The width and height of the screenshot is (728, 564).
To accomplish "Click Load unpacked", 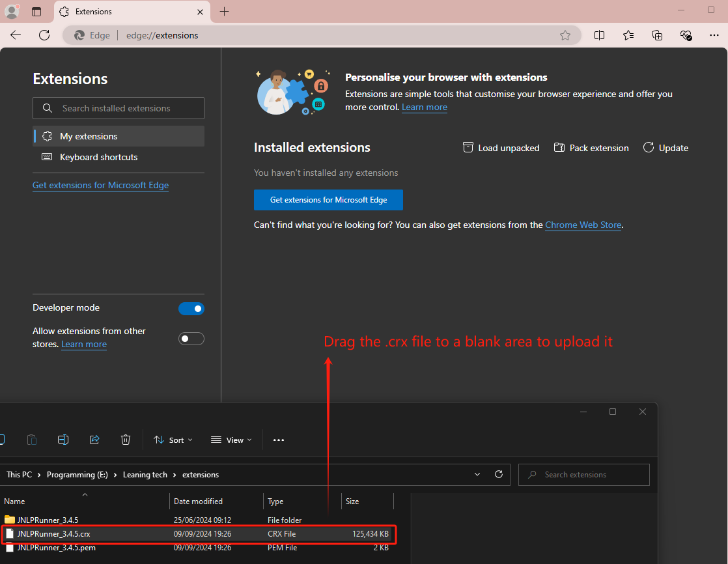I will point(501,148).
